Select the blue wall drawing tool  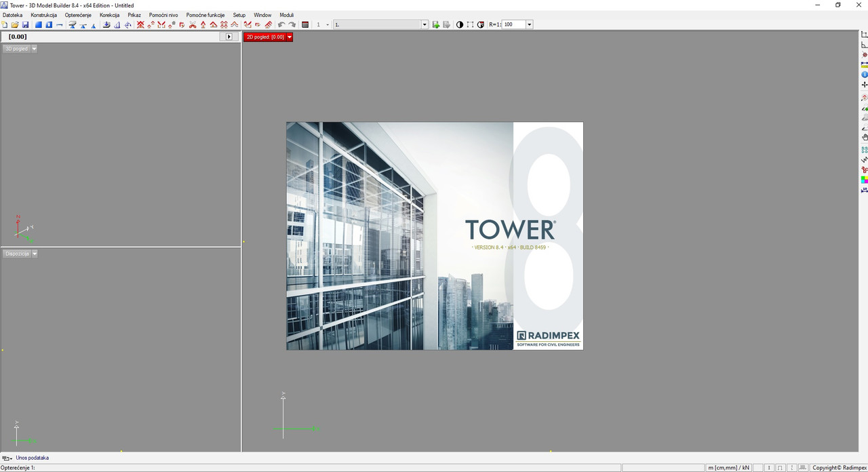tap(49, 24)
